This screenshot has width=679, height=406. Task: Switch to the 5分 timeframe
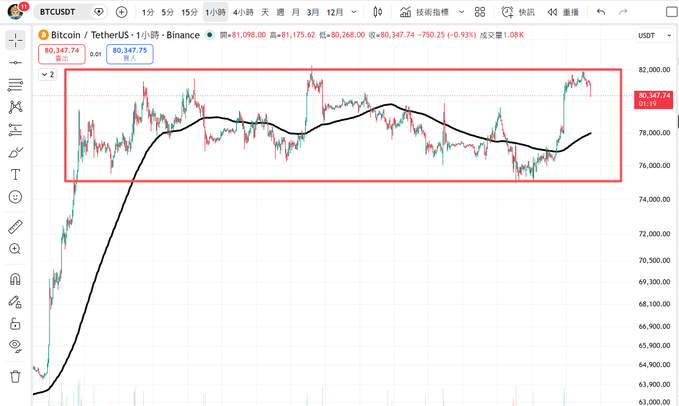click(168, 12)
